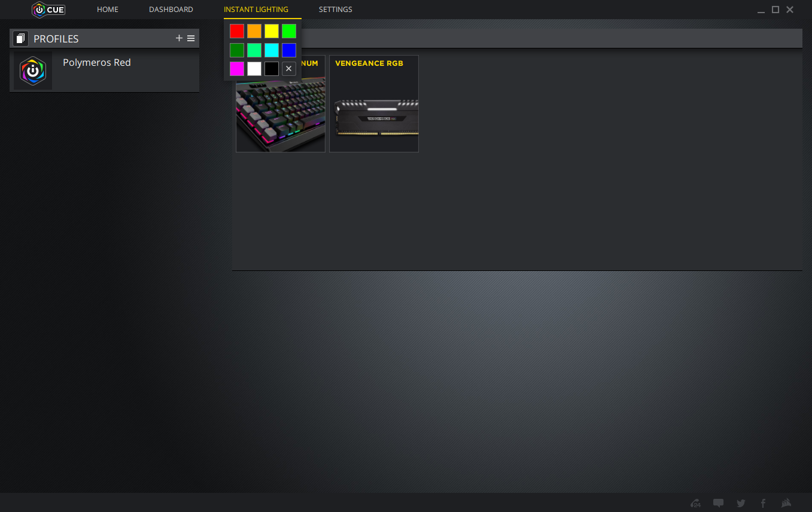The height and width of the screenshot is (512, 812).
Task: Select the cyan swatch
Action: [x=272, y=50]
